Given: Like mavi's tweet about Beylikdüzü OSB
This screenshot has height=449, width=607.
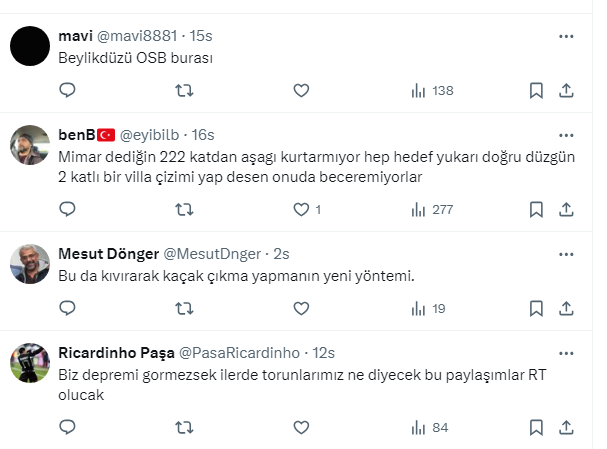Looking at the screenshot, I should click(x=301, y=90).
